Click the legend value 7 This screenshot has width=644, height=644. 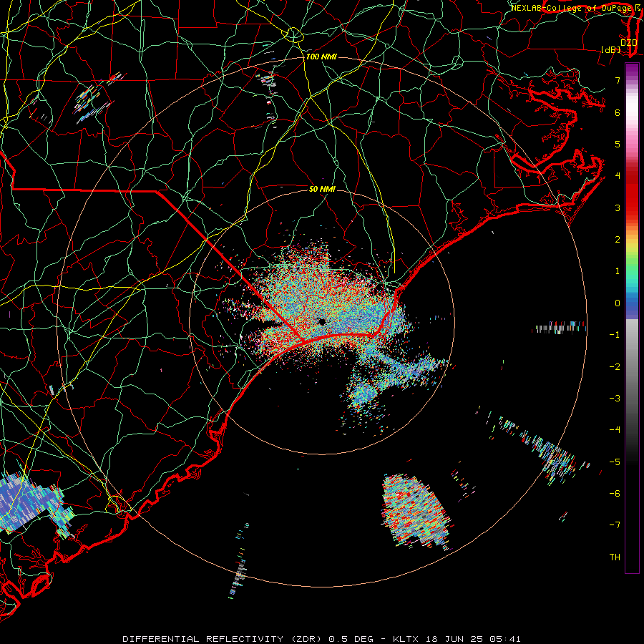[618, 80]
